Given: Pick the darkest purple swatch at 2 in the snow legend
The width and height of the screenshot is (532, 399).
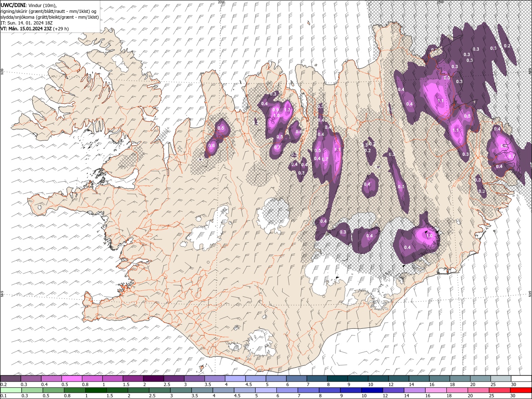Looking at the screenshot, I should pos(153,379).
